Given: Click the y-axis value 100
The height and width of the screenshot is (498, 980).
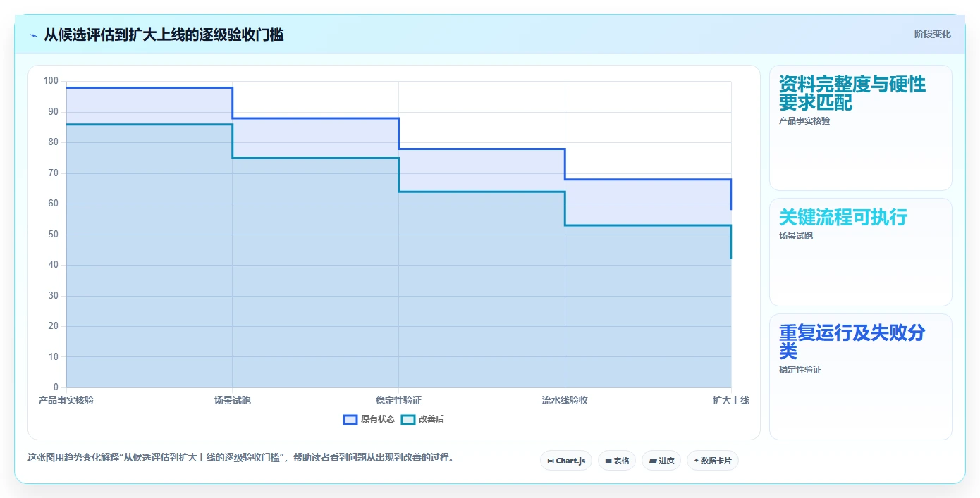Looking at the screenshot, I should point(51,81).
